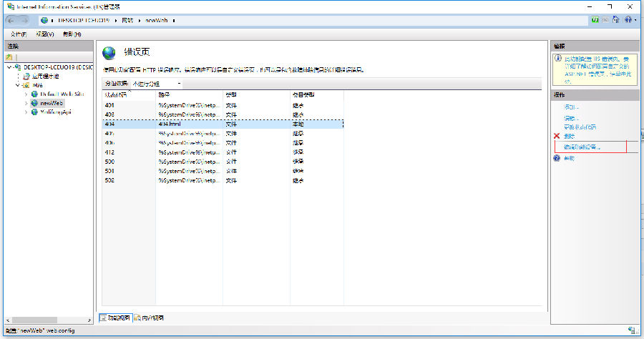Click the info icon in the alerts box
Viewport: 644px width, 339px height.
pos(557,58)
